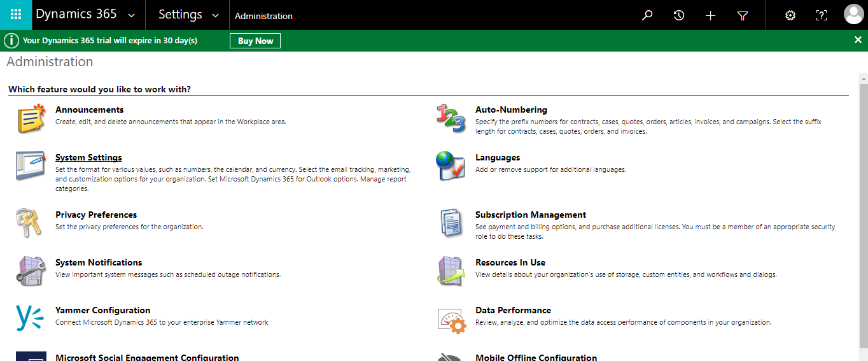The width and height of the screenshot is (868, 361).
Task: Click the search magnifier icon
Action: [647, 15]
